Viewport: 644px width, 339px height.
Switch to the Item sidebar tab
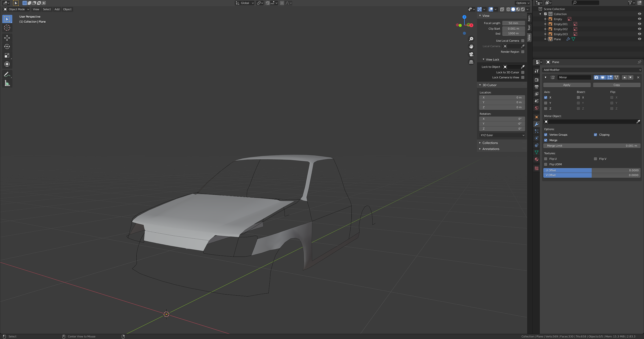pos(529,18)
